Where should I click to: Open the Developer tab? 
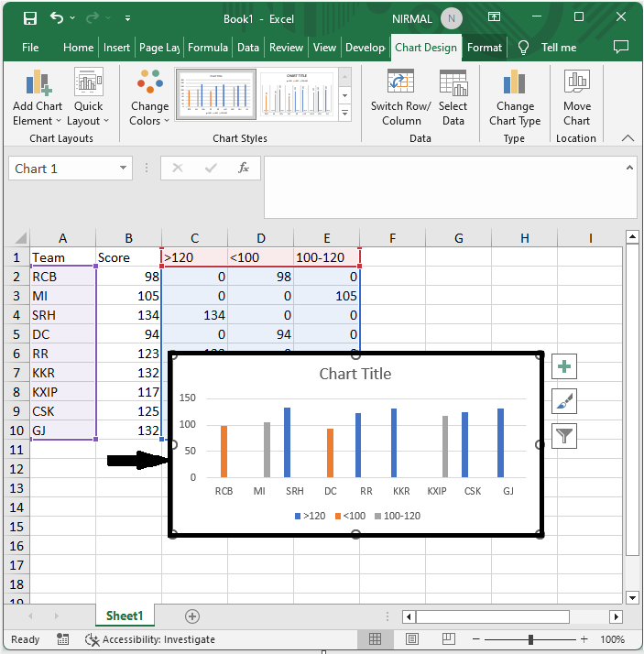click(x=365, y=48)
